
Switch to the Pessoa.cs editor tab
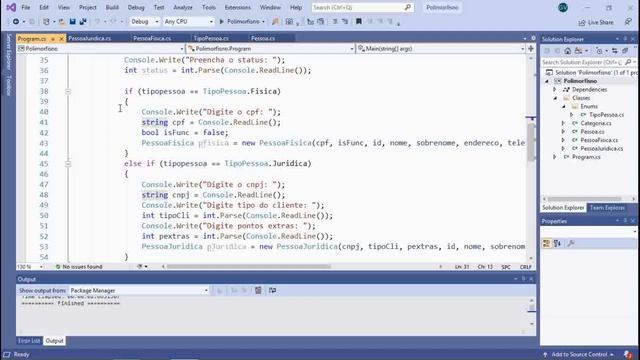point(263,38)
